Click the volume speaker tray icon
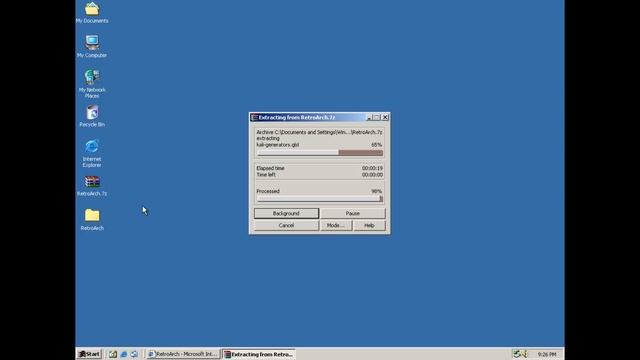Screen dimensions: 640x360 tap(524, 354)
